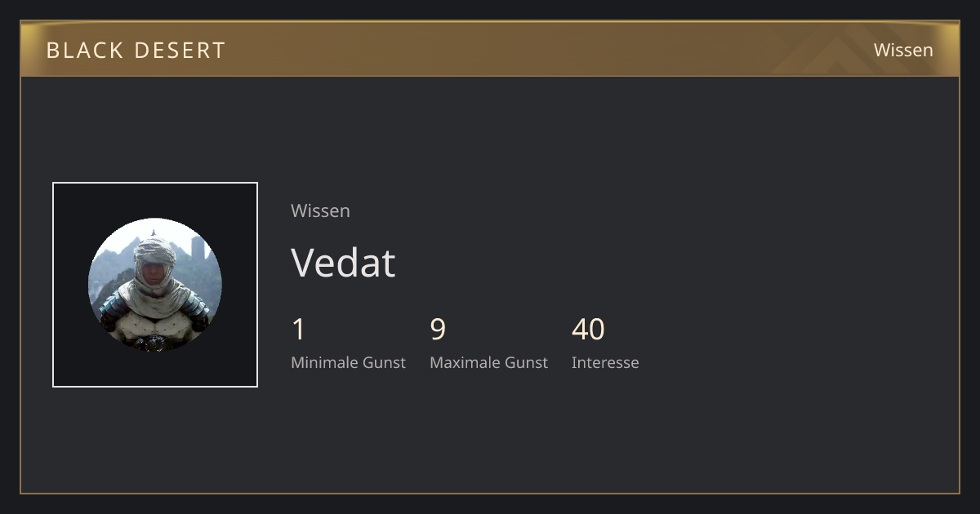Click the BLACK DESERT header title
The width and height of the screenshot is (980, 514).
[x=136, y=50]
